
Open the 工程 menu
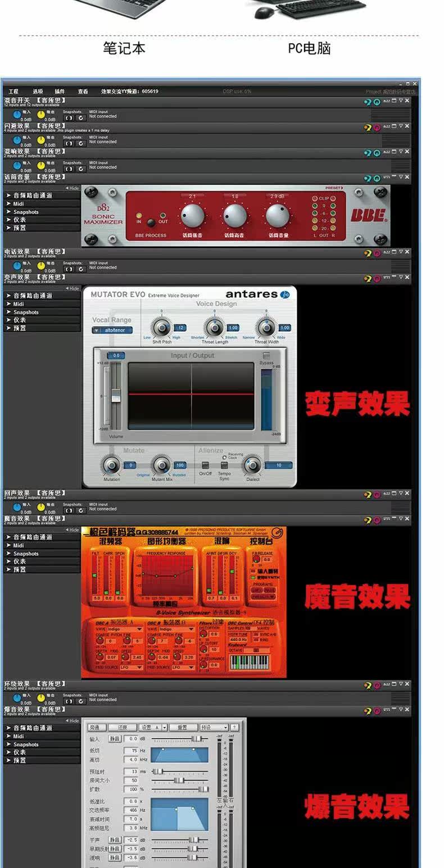(13, 92)
